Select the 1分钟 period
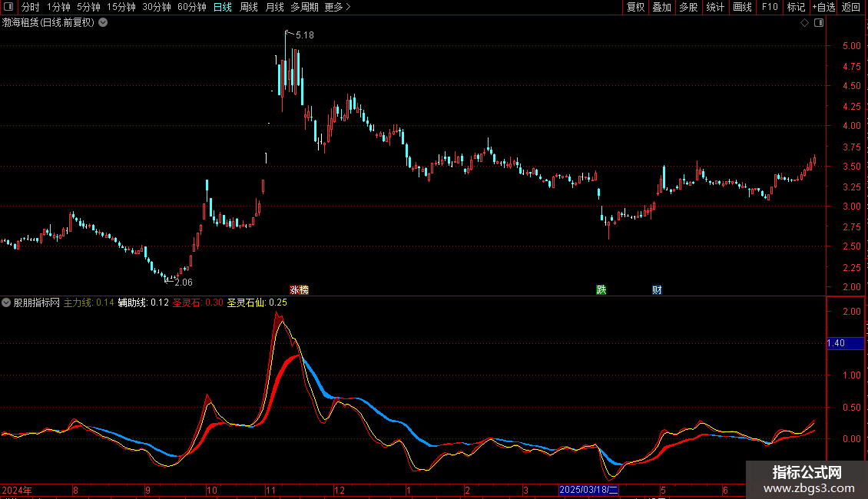 (x=58, y=7)
